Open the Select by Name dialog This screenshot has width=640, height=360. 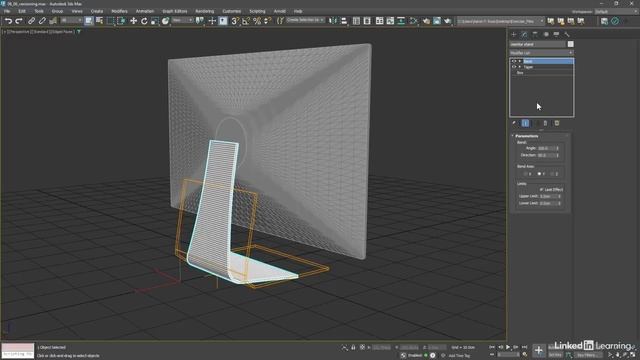(99, 21)
